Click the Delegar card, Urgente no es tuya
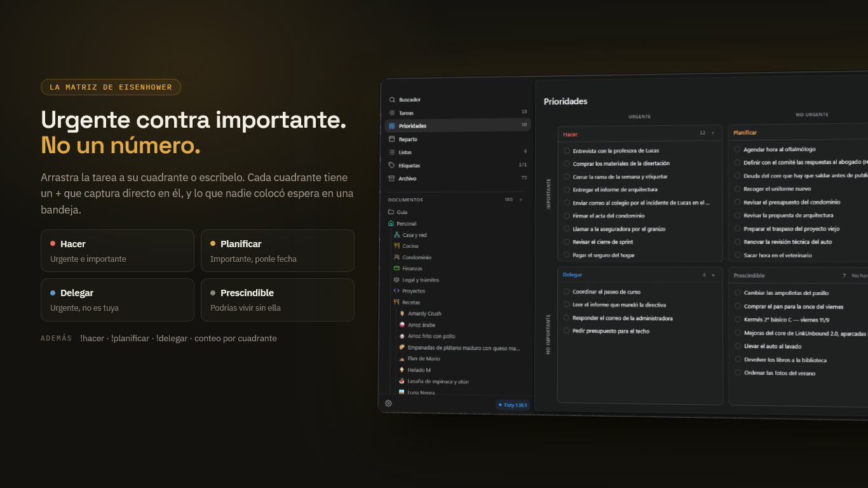868x488 pixels. point(118,299)
